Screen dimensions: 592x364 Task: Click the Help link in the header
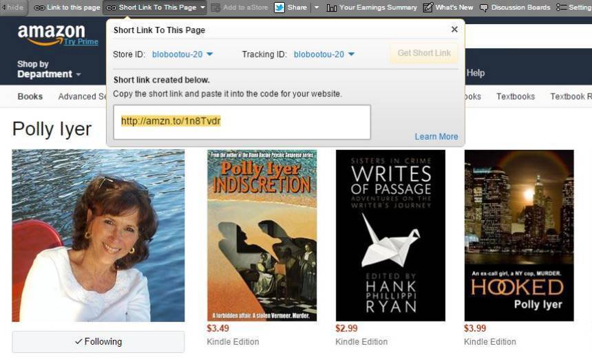tap(476, 73)
